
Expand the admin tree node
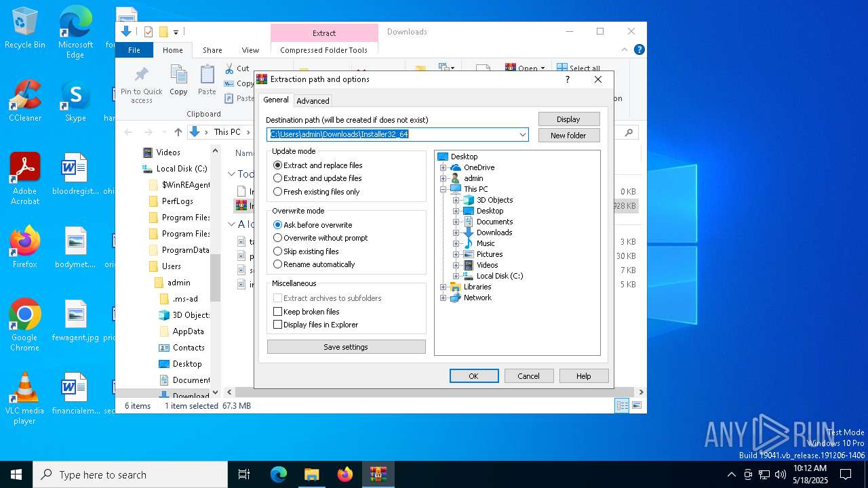443,178
